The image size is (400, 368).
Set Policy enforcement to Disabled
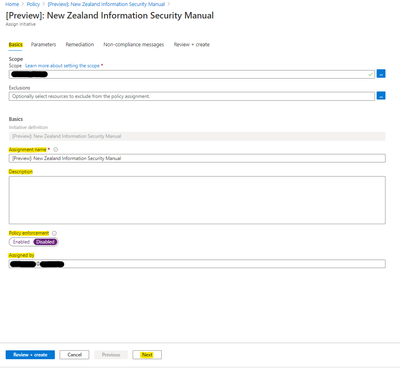pos(46,242)
